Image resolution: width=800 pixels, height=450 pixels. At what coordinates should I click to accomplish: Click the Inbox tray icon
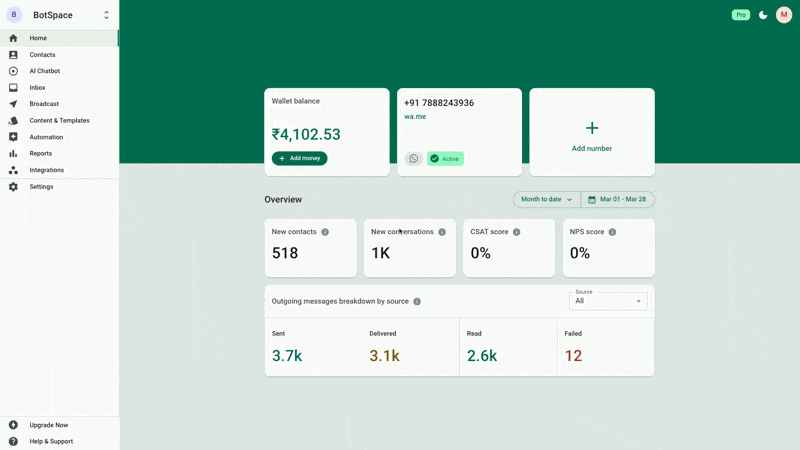[x=13, y=88]
